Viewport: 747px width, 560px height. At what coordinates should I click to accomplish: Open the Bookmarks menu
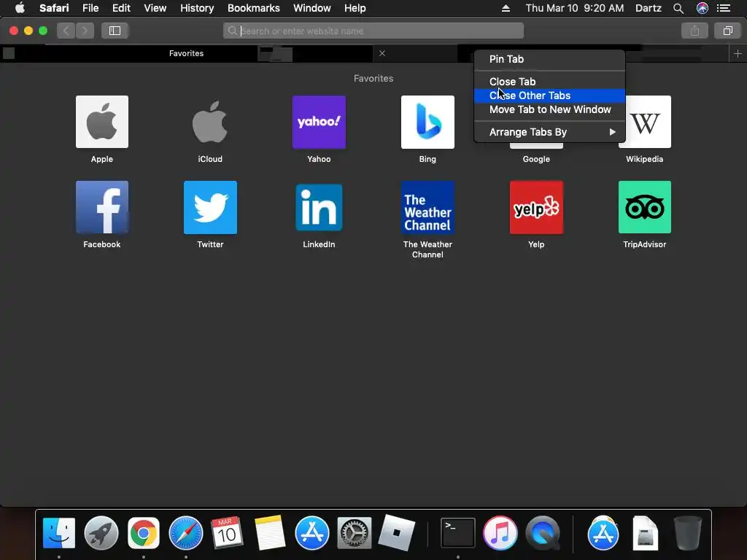pos(253,8)
